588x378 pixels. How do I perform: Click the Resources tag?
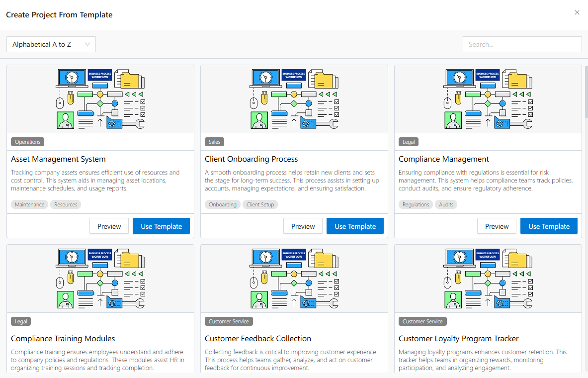pyautogui.click(x=66, y=204)
